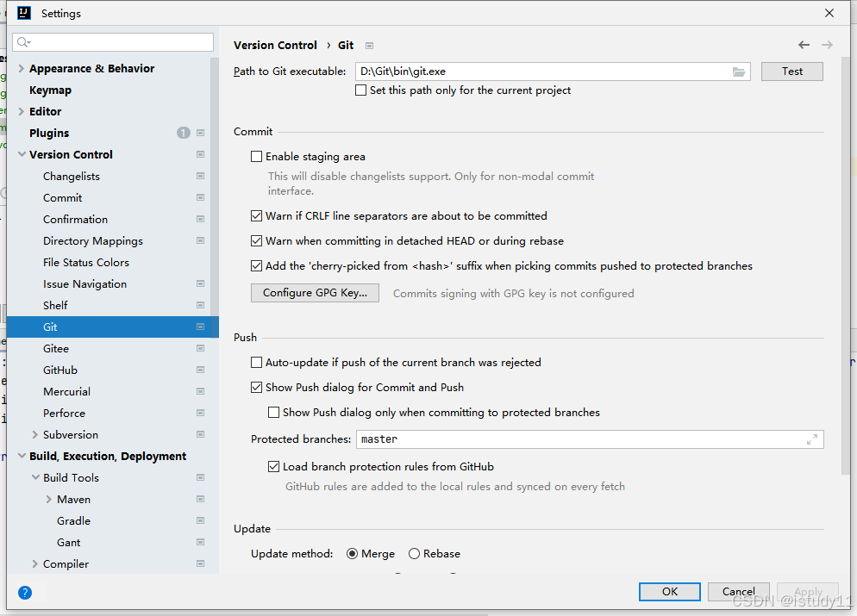The width and height of the screenshot is (857, 616).
Task: Click the project icon next to Plugins row
Action: tap(201, 133)
